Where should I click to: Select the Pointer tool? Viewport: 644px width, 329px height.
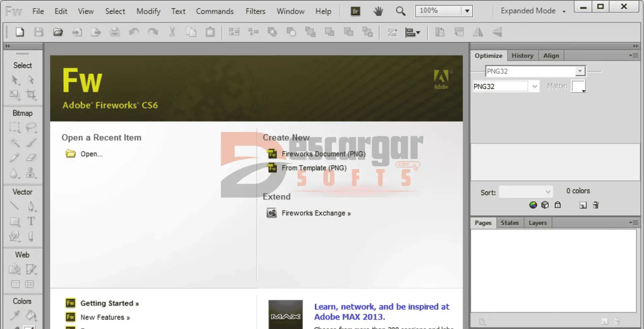15,80
